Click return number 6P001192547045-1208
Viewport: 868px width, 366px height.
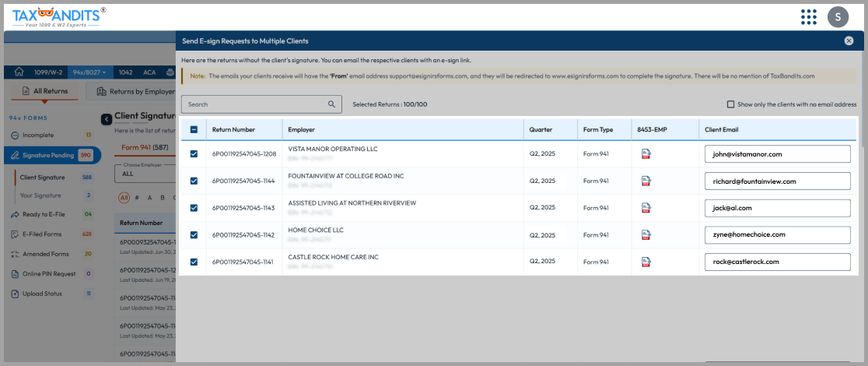[244, 153]
